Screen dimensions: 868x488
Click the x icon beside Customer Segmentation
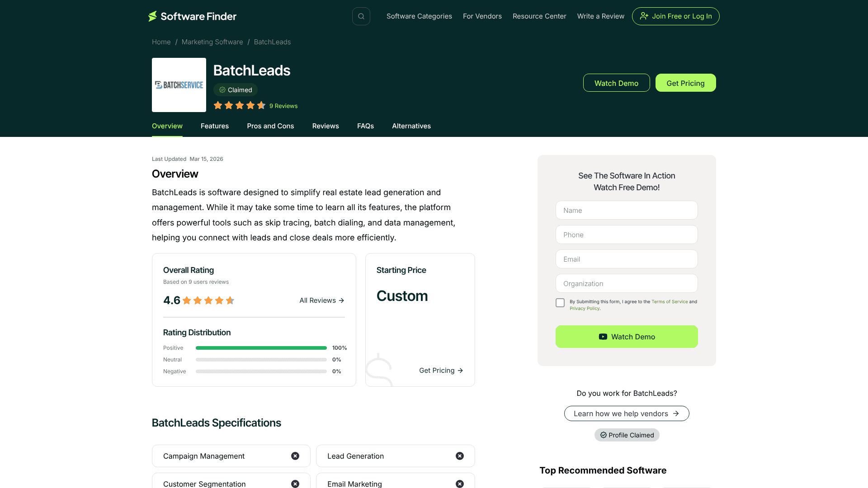[x=295, y=484]
